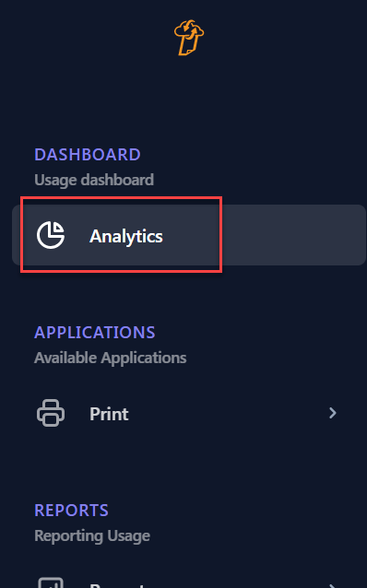Click the Print text label

pos(109,414)
